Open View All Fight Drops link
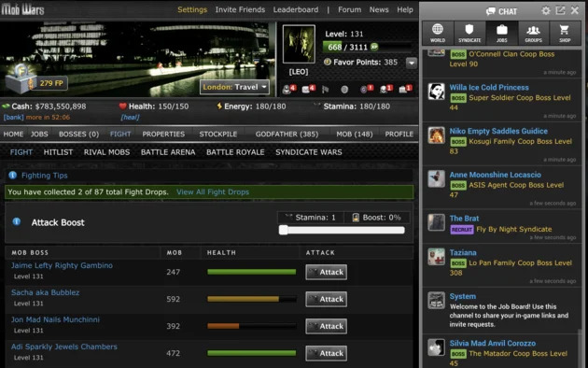Screen dimensions: 588x368 click(x=213, y=192)
